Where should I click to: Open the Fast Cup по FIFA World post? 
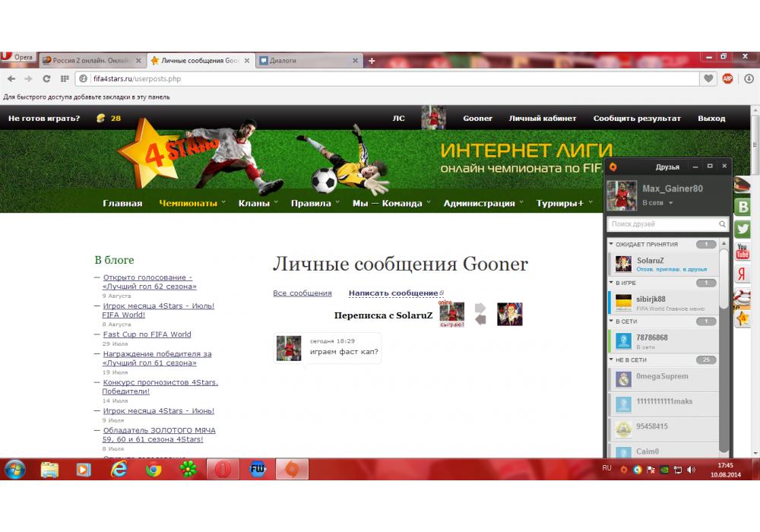(x=147, y=334)
